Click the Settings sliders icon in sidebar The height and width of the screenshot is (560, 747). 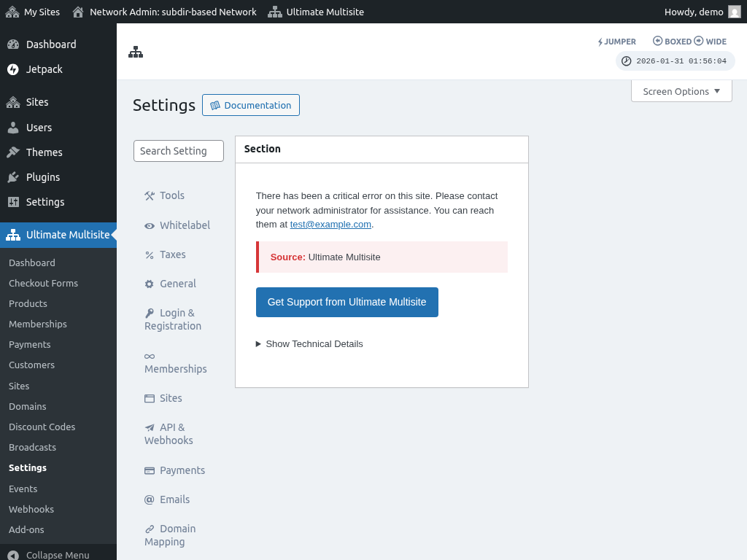coord(13,202)
